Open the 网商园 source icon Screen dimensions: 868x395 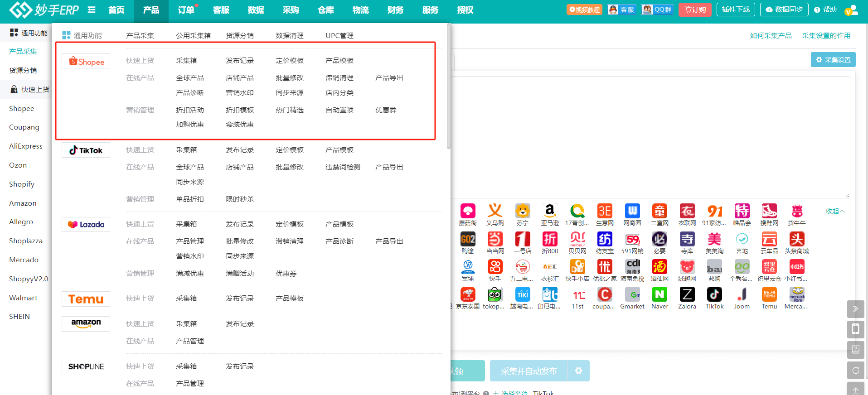click(x=632, y=211)
